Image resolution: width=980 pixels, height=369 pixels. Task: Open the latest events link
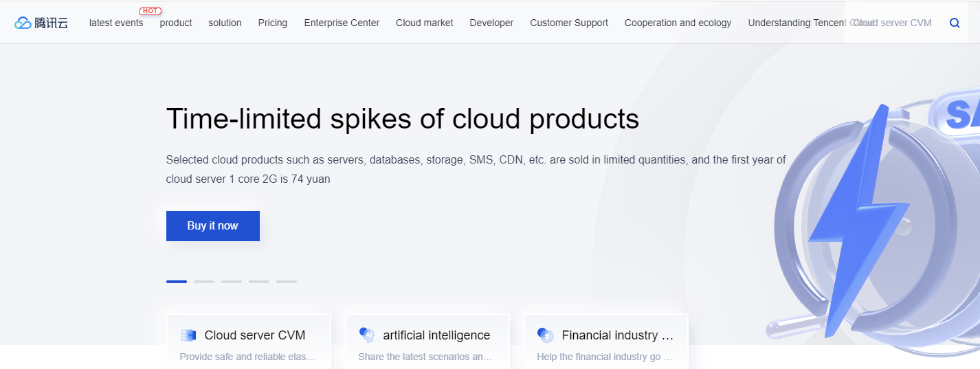116,23
